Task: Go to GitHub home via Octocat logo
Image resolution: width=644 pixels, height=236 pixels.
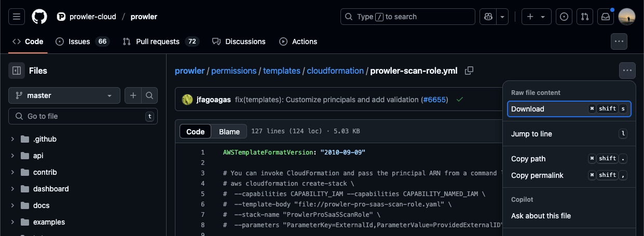Action: coord(39,17)
